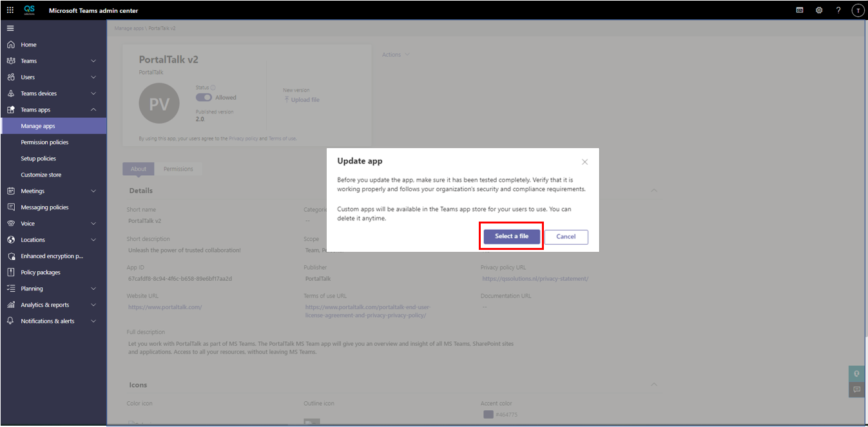Collapse the Teams apps chevron

[x=93, y=109]
